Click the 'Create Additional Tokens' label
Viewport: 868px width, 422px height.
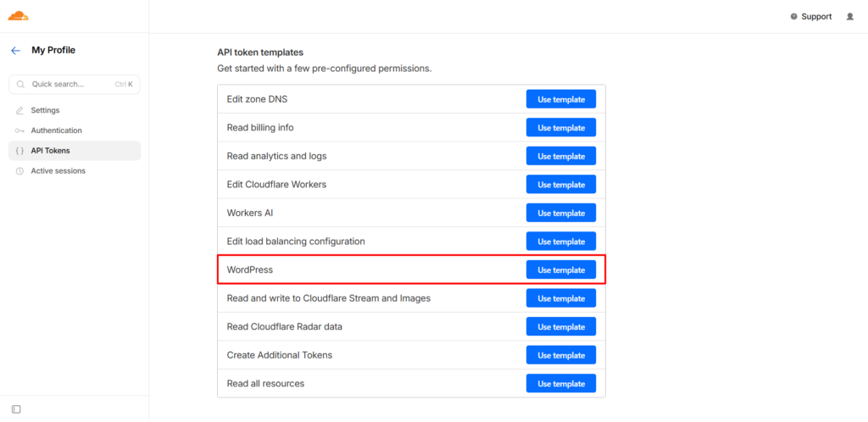(280, 355)
